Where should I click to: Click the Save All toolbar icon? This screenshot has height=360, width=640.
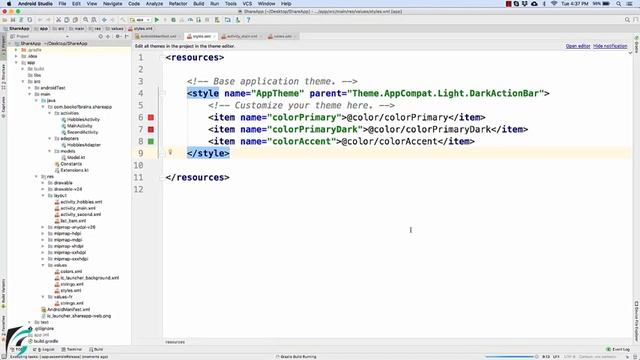[13, 20]
